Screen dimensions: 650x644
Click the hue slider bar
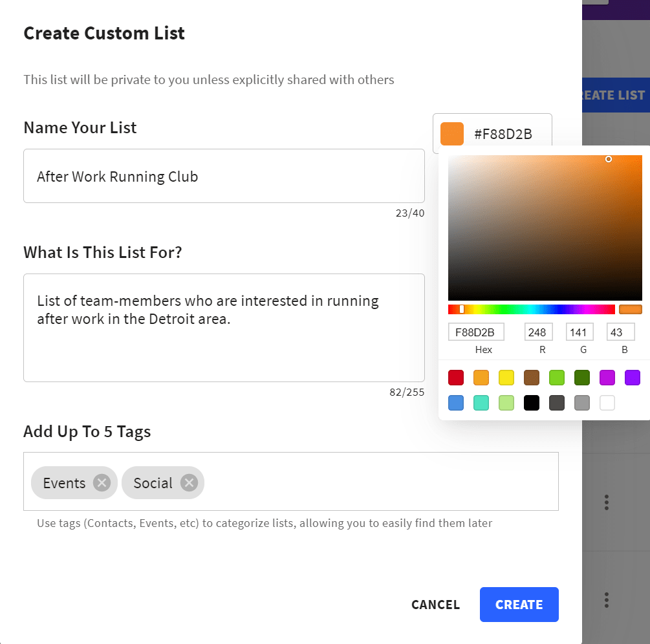[532, 308]
